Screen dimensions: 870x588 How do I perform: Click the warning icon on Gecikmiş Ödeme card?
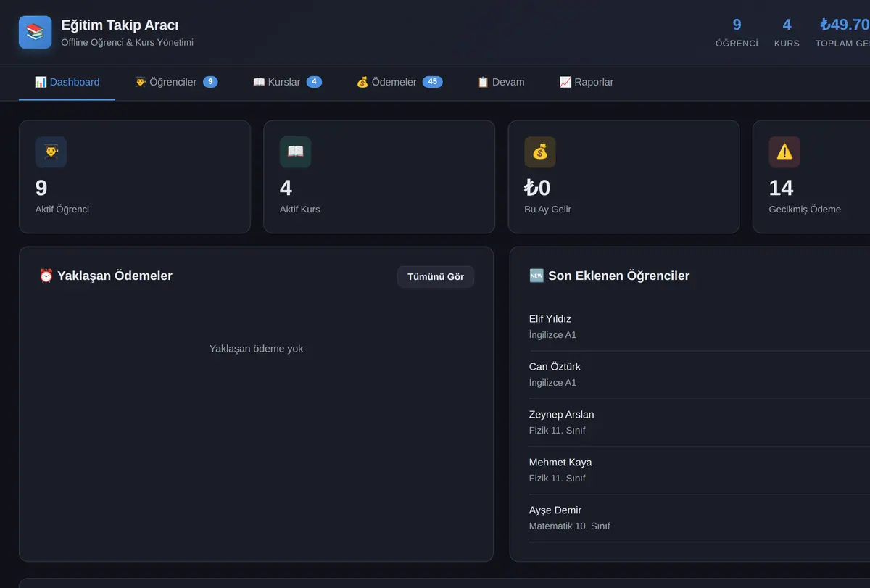tap(784, 152)
